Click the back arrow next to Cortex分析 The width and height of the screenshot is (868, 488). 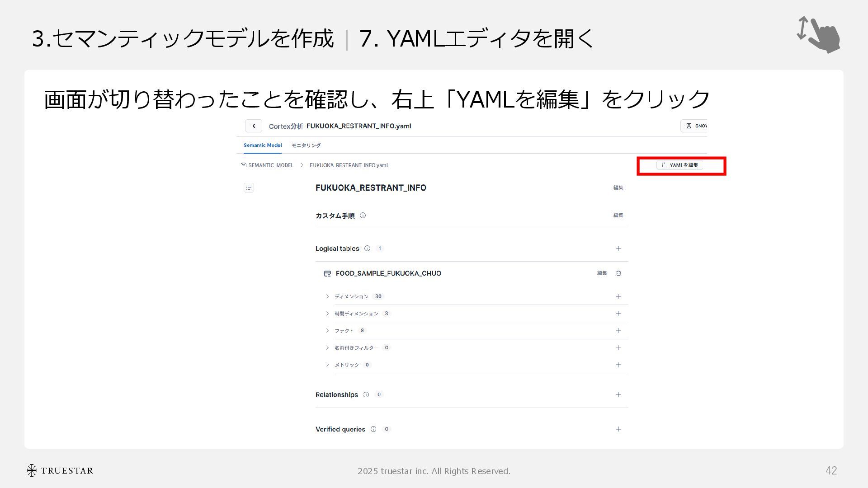[254, 126]
